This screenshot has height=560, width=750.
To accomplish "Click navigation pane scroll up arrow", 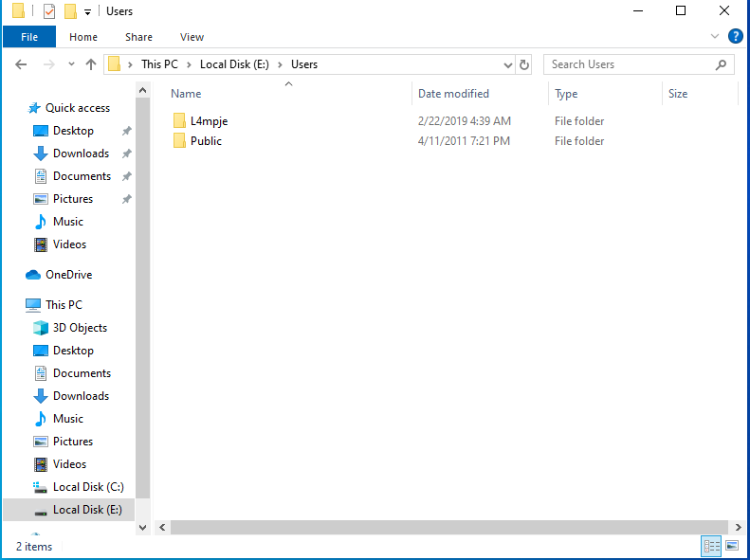I will click(x=142, y=90).
